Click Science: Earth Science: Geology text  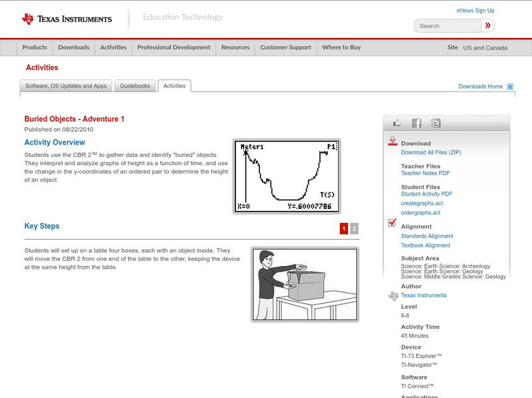coord(442,272)
